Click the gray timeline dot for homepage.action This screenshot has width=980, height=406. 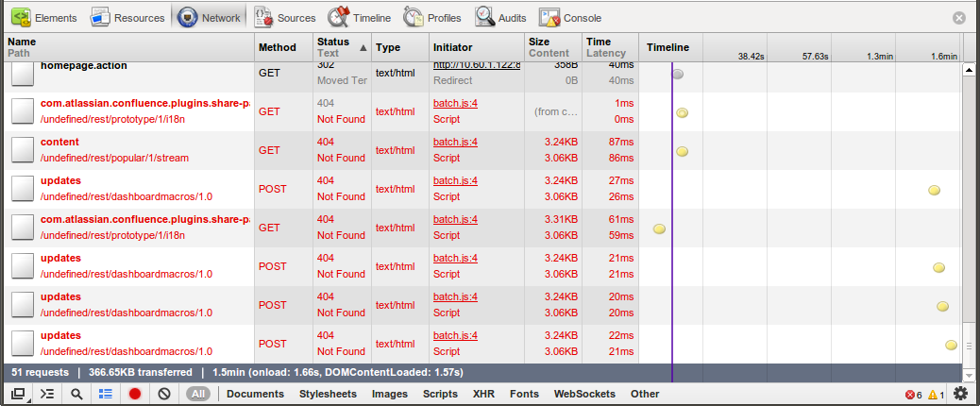[678, 75]
